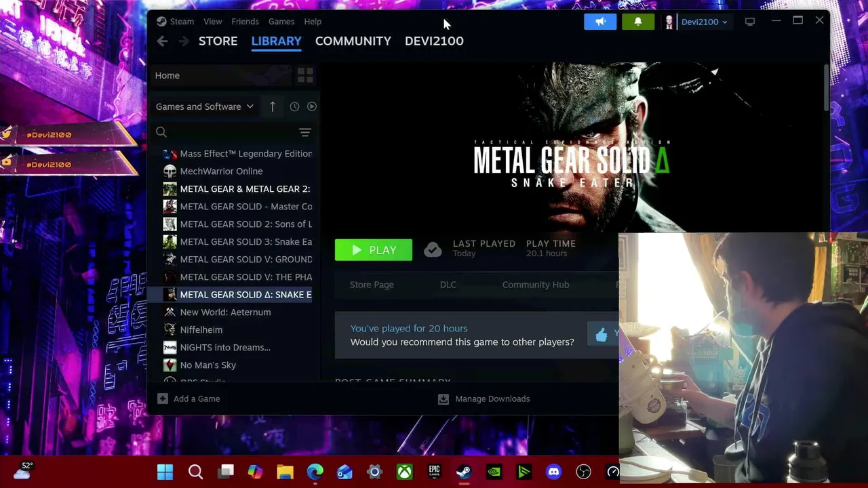The width and height of the screenshot is (868, 488).
Task: Click the Steam taskbar icon
Action: (x=464, y=472)
